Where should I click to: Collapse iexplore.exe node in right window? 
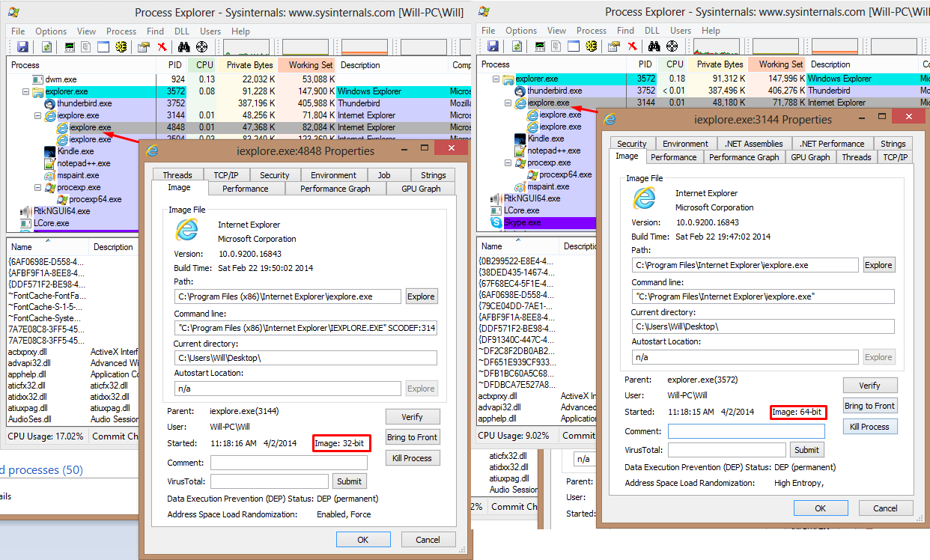508,103
